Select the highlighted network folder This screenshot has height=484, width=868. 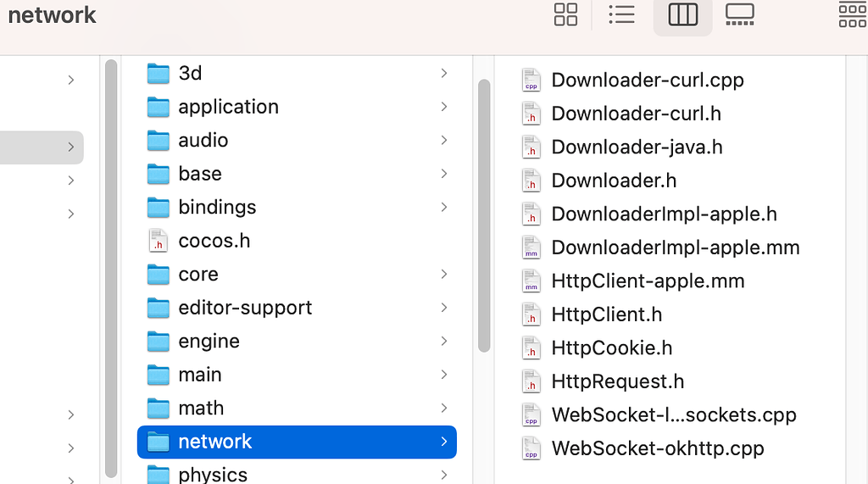[215, 442]
